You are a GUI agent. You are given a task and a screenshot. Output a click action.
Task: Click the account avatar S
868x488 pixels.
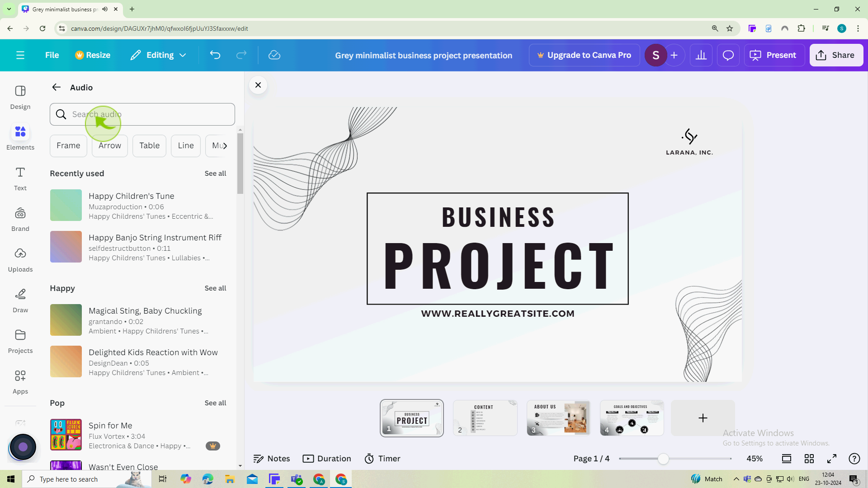click(656, 55)
